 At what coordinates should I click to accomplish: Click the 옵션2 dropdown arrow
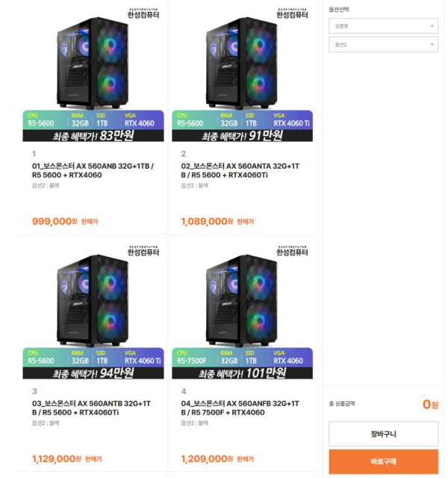[432, 45]
